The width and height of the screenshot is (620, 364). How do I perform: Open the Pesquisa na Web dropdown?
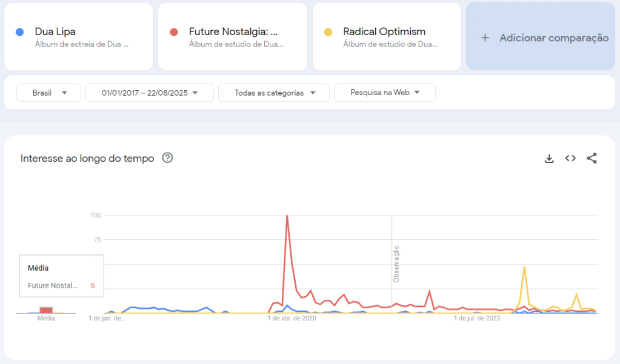[x=385, y=93]
